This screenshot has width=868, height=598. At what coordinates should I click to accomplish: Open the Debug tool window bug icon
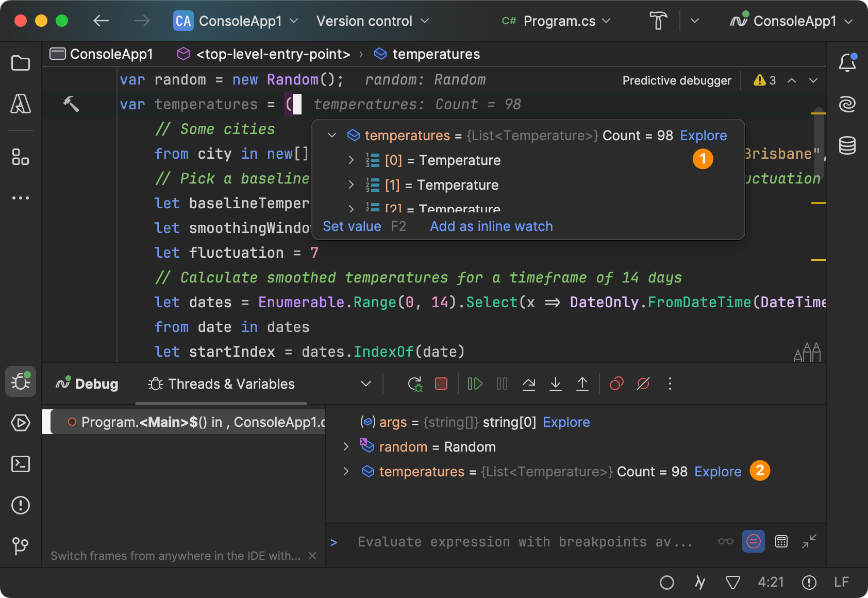pos(21,381)
